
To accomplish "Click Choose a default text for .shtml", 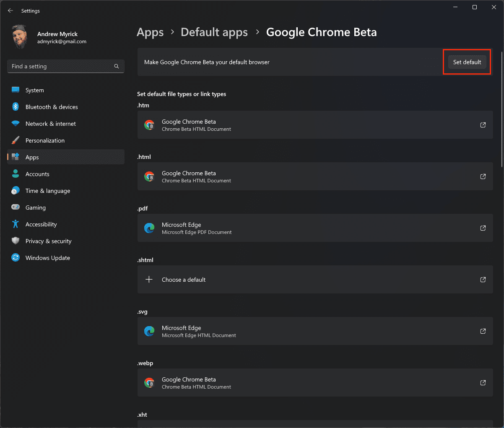I will click(184, 280).
